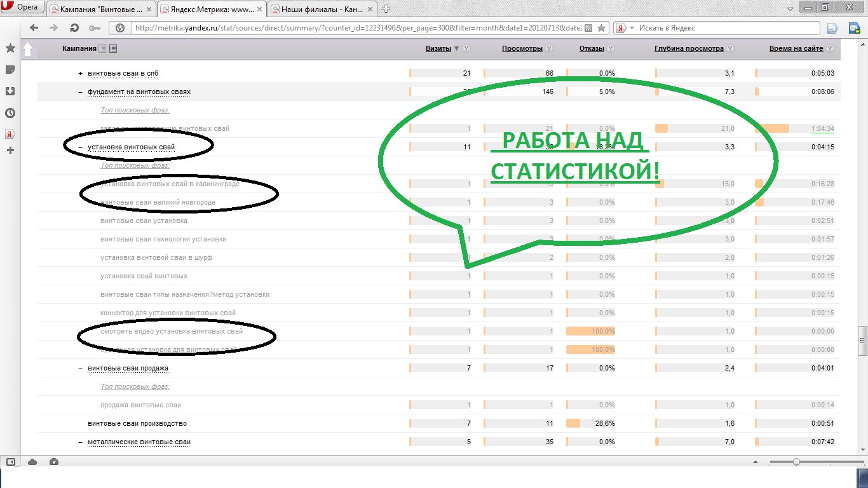Click the first small icon after Кампания

click(x=102, y=49)
